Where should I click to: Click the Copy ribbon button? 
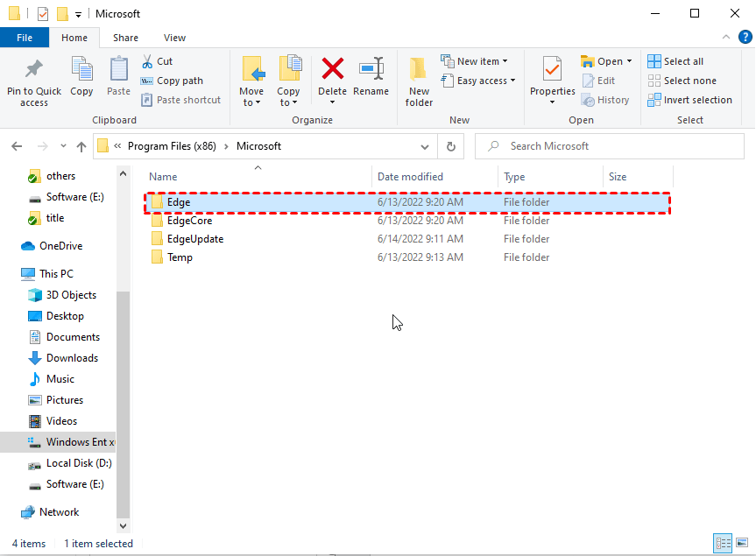point(81,77)
